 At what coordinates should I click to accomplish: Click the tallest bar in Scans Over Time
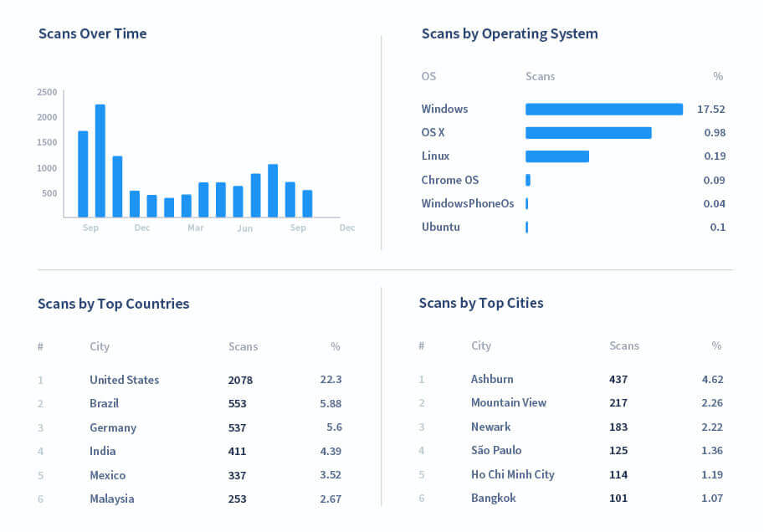coord(100,161)
